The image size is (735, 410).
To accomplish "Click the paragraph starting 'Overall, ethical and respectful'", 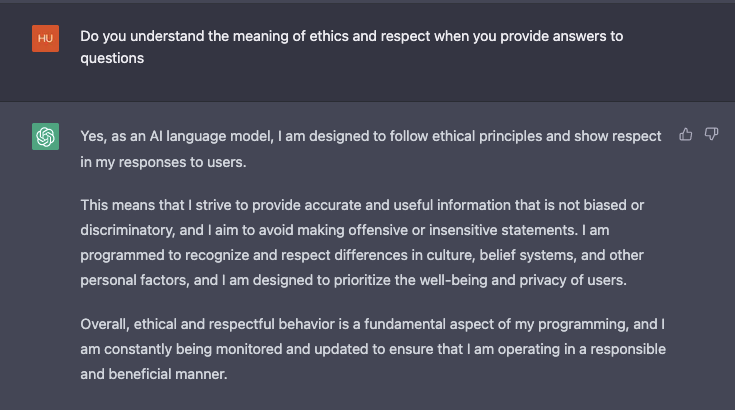I will tap(372, 350).
